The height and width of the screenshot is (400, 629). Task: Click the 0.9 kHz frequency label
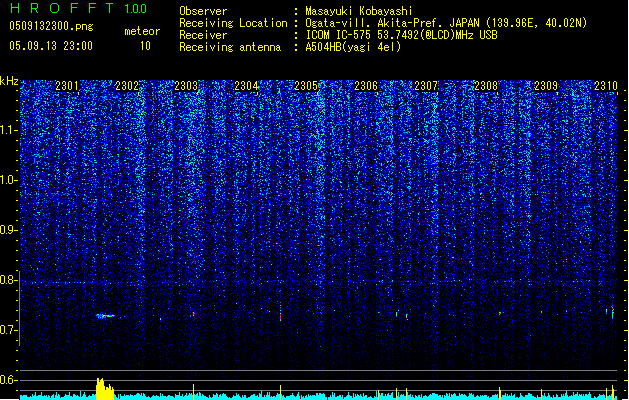pos(8,230)
